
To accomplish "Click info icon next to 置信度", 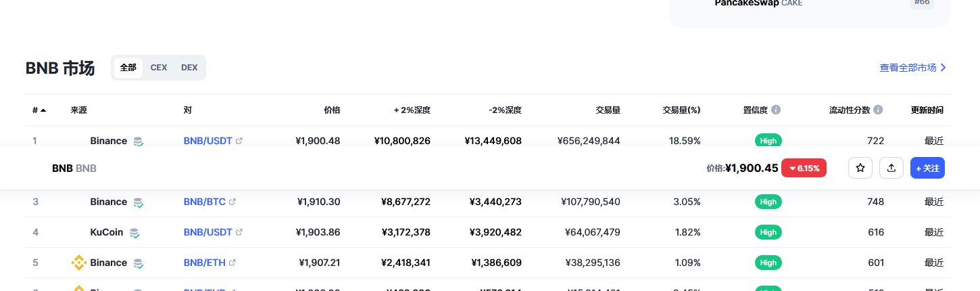I will (776, 110).
